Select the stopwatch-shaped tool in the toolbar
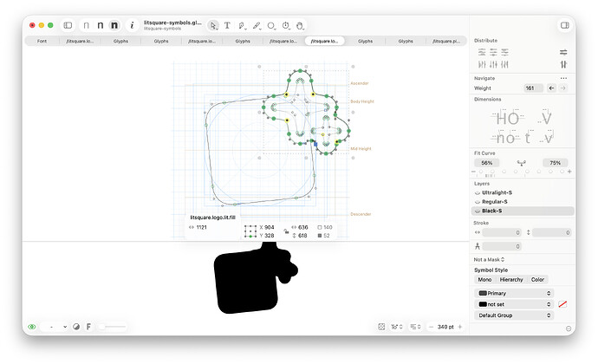This screenshot has width=598, height=364. 286,25
